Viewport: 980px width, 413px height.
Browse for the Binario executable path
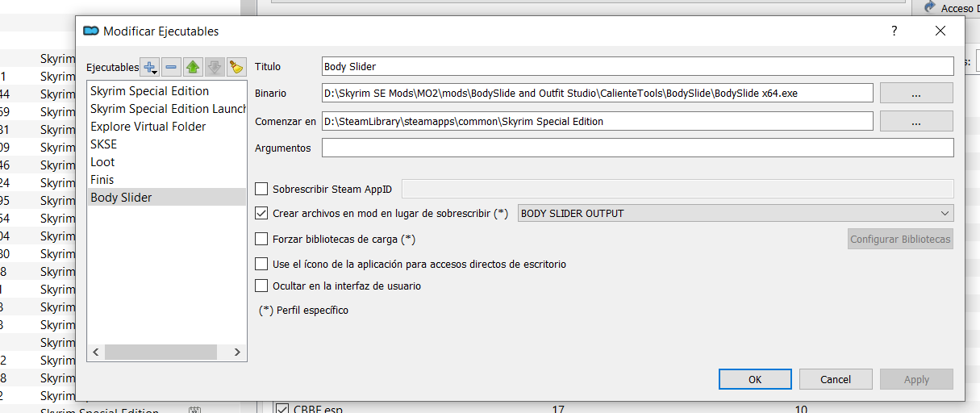[x=916, y=94]
